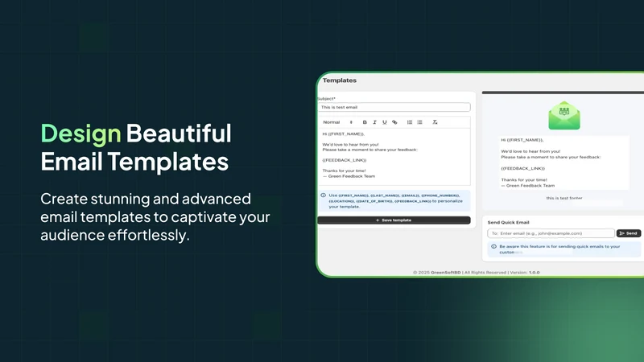Toggle italic formatting in editor toolbar

[374, 122]
